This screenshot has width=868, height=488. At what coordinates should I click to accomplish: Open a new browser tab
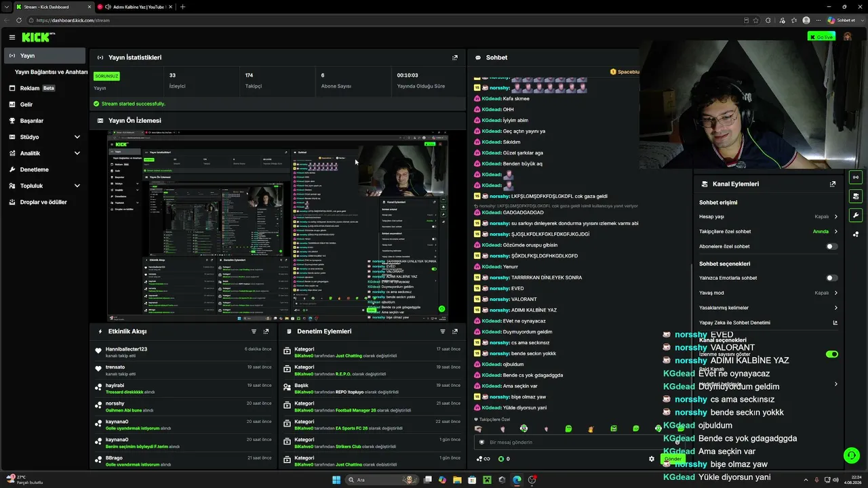[182, 7]
